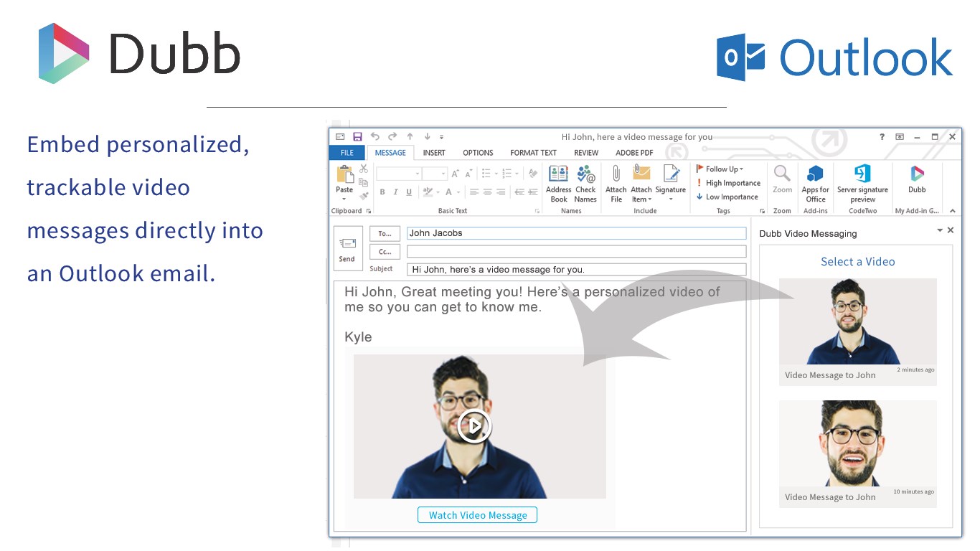Click the Cc... button
Screen dimensions: 980x551
coord(385,252)
